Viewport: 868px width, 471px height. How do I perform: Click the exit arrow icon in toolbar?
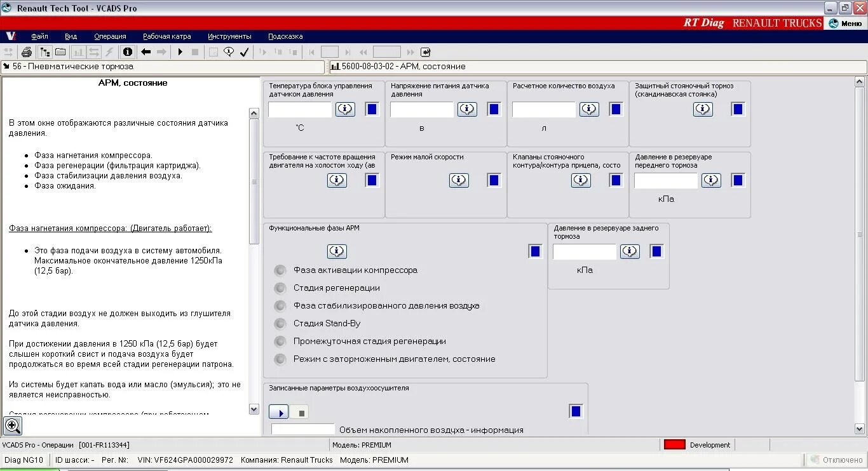pos(426,52)
